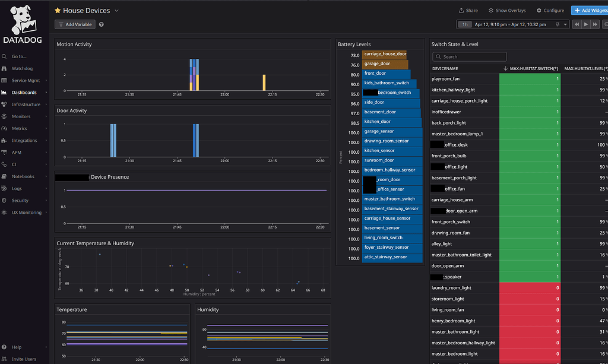Open the House Devices dashboard dropdown
The width and height of the screenshot is (608, 364).
pyautogui.click(x=116, y=10)
